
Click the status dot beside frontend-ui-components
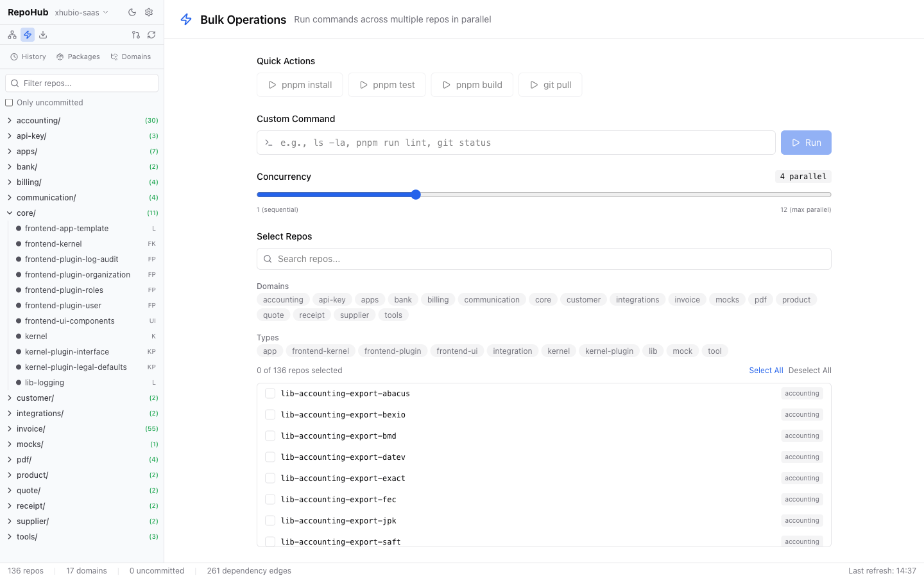coord(19,321)
